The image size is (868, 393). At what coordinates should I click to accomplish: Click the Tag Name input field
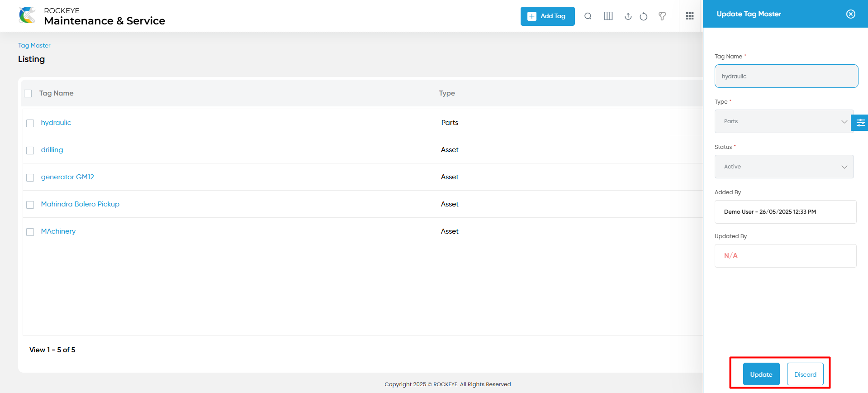[x=786, y=76]
